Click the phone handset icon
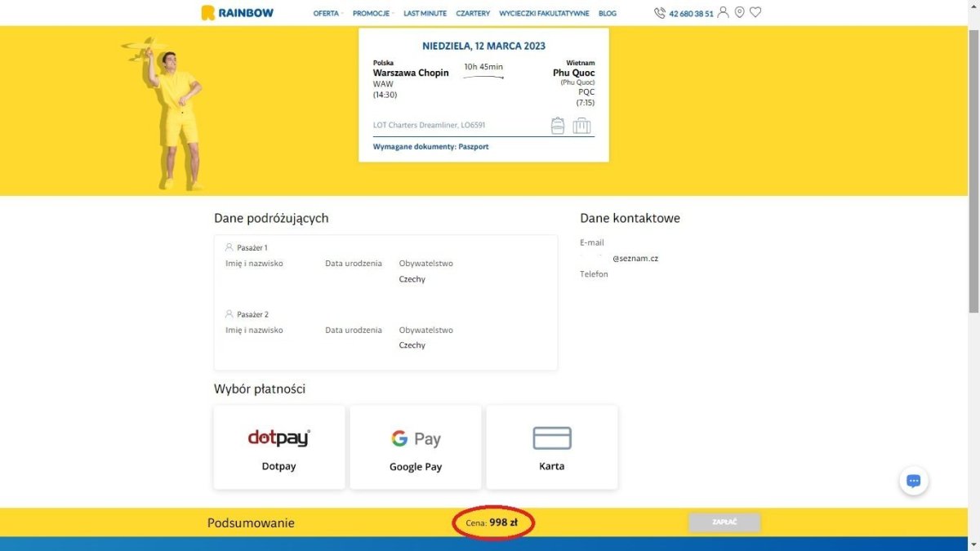 (x=660, y=13)
